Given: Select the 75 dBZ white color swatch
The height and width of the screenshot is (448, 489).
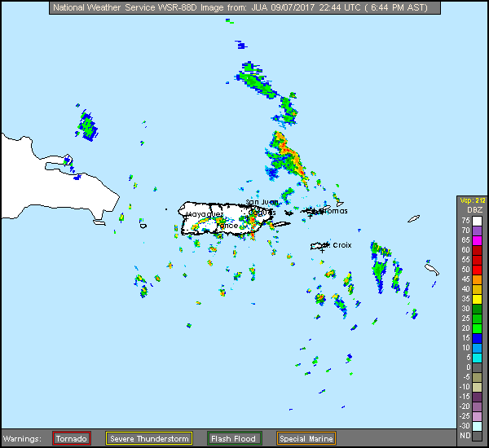Looking at the screenshot, I should point(477,221).
